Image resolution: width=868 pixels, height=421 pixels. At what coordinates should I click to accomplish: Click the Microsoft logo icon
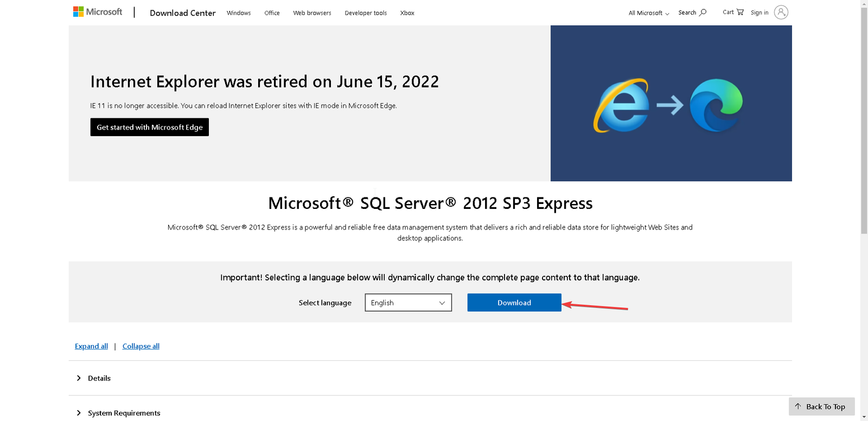(79, 12)
